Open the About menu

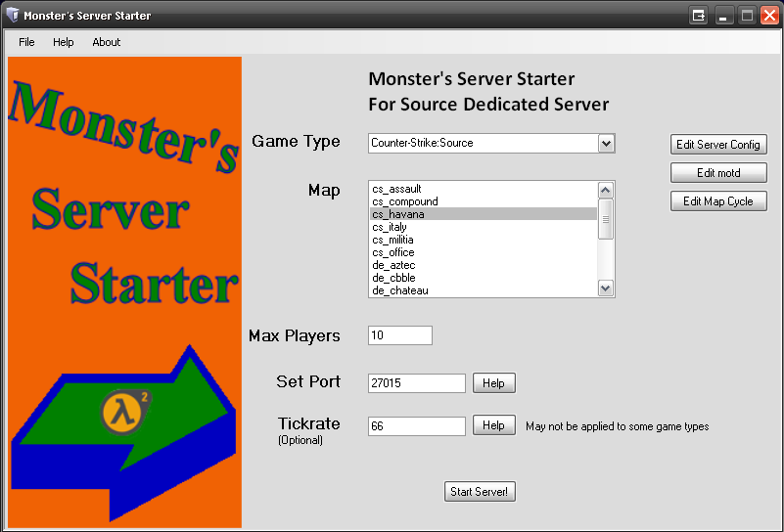coord(106,42)
